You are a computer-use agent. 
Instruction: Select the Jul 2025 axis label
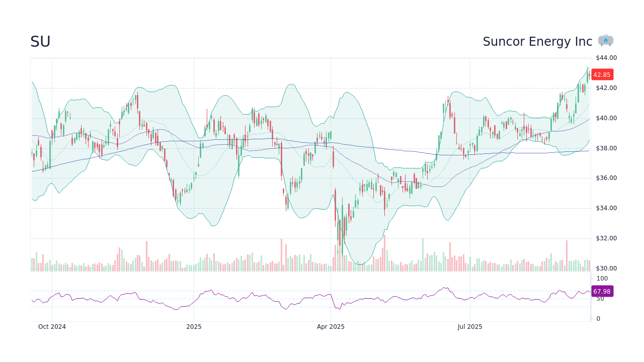coord(470,327)
